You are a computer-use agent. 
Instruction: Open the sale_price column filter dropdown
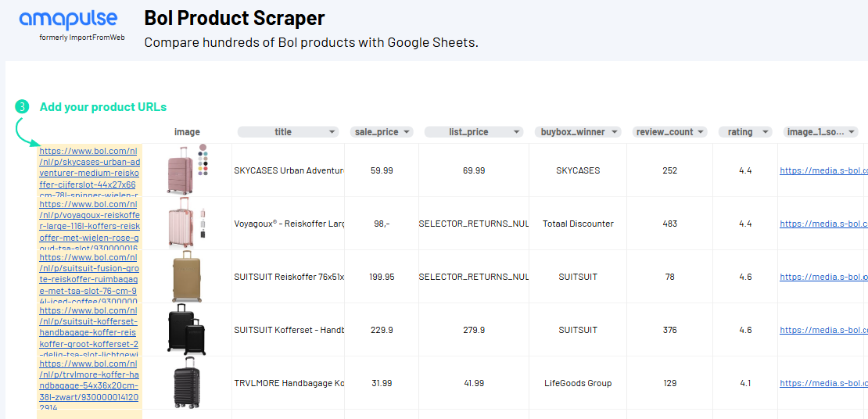pos(407,132)
